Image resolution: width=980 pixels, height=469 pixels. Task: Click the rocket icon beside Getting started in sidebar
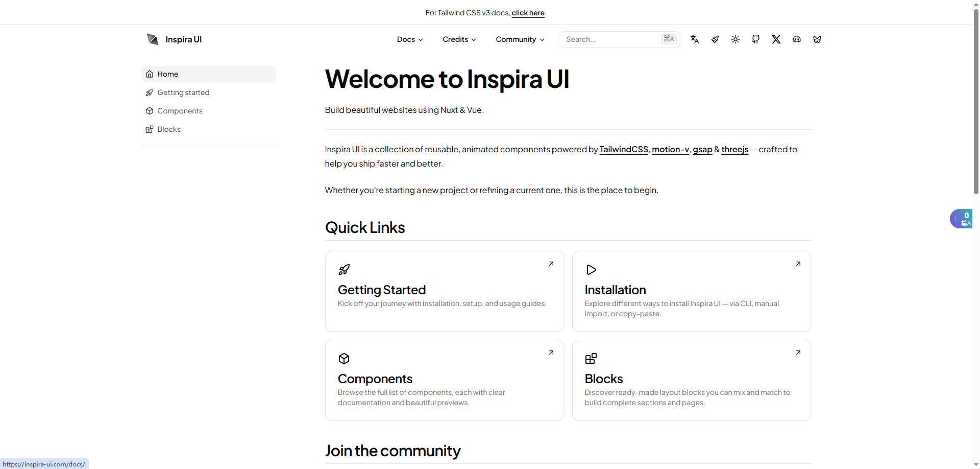(150, 92)
